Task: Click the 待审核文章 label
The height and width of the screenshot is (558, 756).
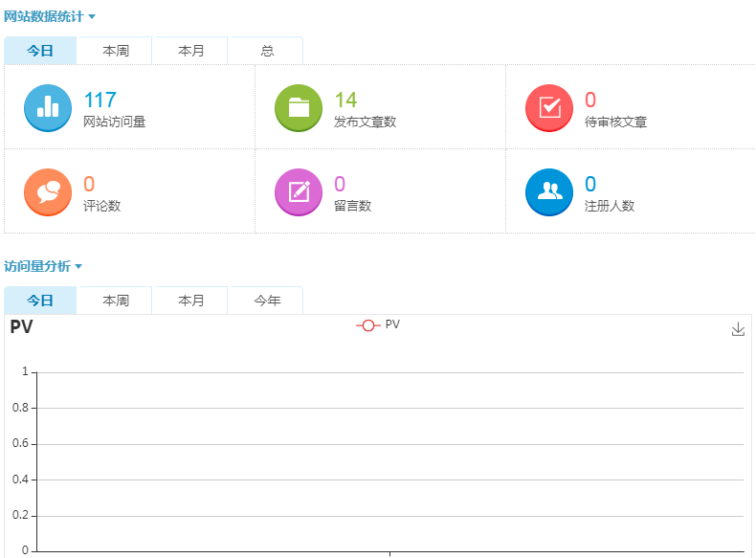Action: pyautogui.click(x=615, y=123)
